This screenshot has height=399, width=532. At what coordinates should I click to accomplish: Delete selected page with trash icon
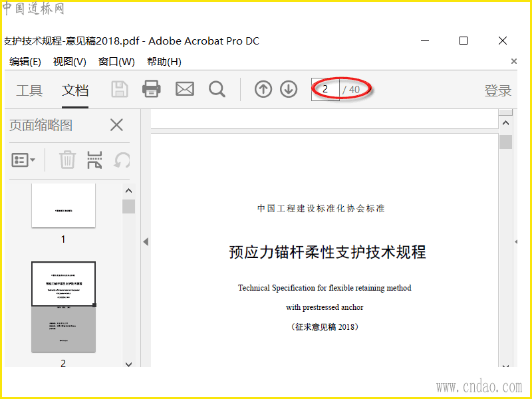[67, 160]
